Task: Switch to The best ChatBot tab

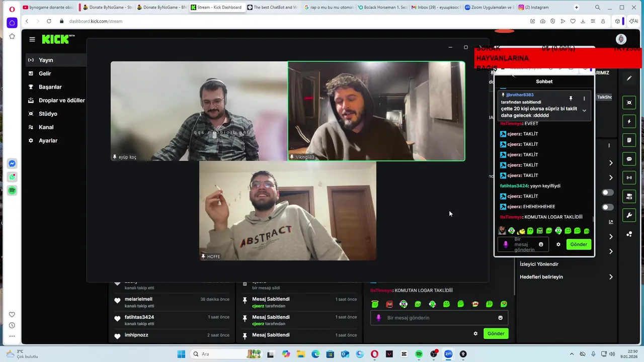Action: coord(272,8)
